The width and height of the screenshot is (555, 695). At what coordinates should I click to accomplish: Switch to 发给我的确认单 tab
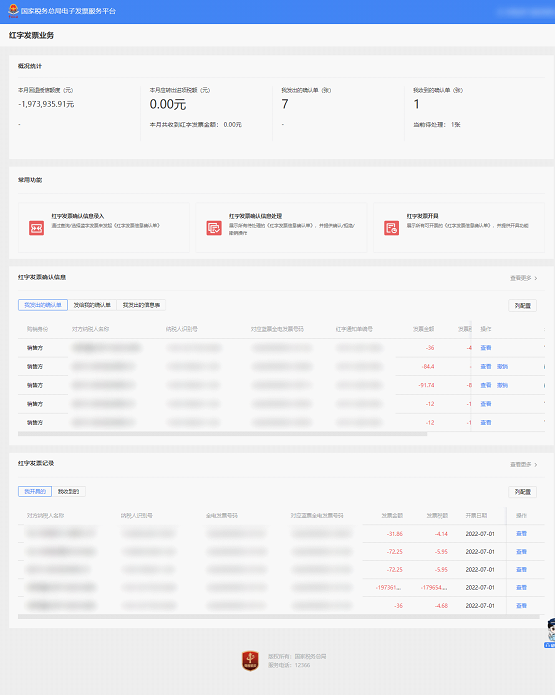[92, 305]
